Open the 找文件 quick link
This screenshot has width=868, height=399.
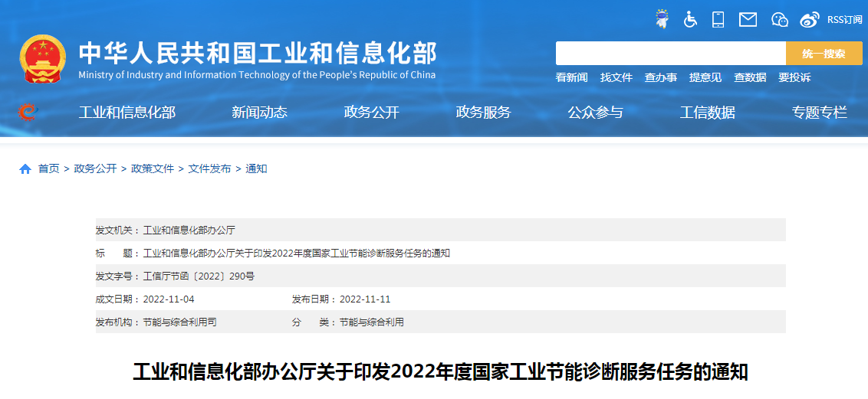pos(616,77)
